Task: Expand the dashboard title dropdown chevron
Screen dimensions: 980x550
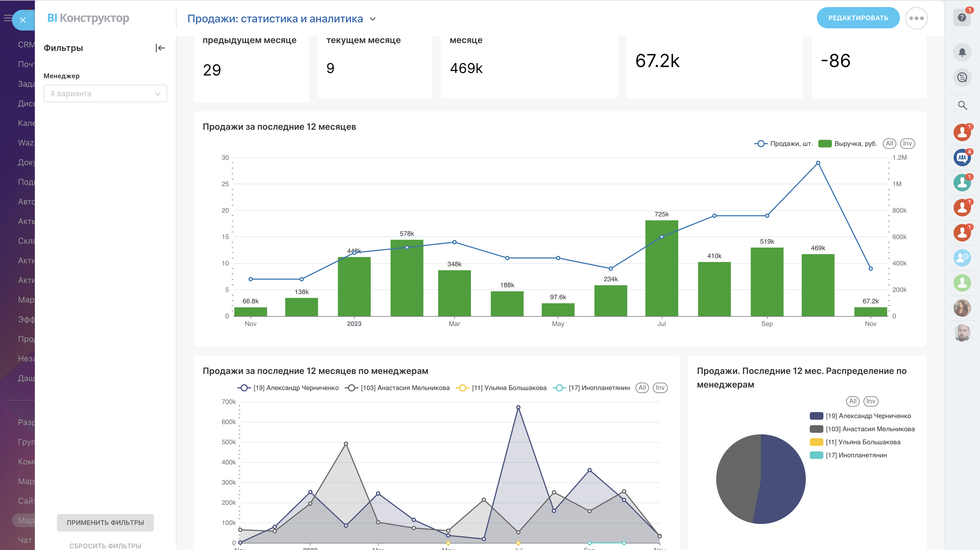Action: [x=373, y=19]
